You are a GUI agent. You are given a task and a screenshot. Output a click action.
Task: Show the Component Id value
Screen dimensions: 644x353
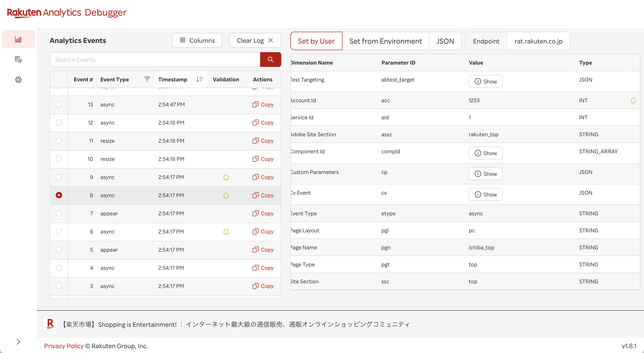coord(485,153)
